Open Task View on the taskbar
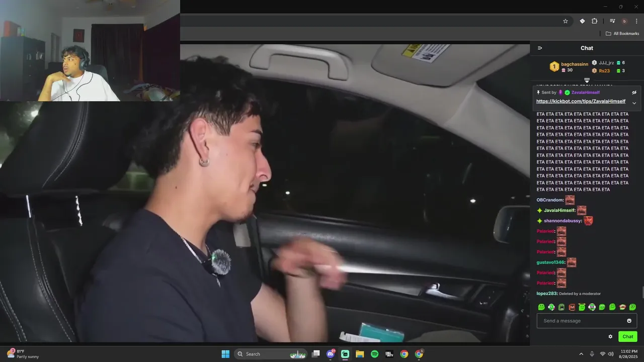This screenshot has height=362, width=644. pos(316,354)
